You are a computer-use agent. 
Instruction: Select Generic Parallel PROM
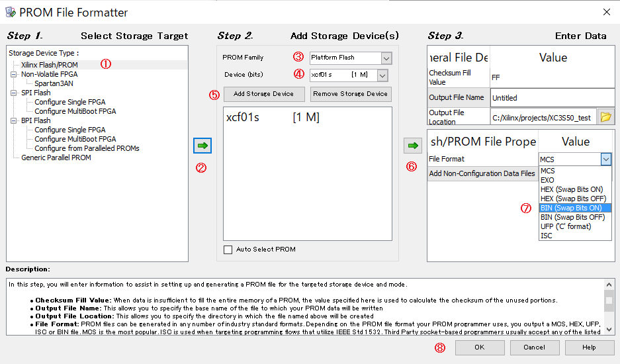[x=56, y=158]
